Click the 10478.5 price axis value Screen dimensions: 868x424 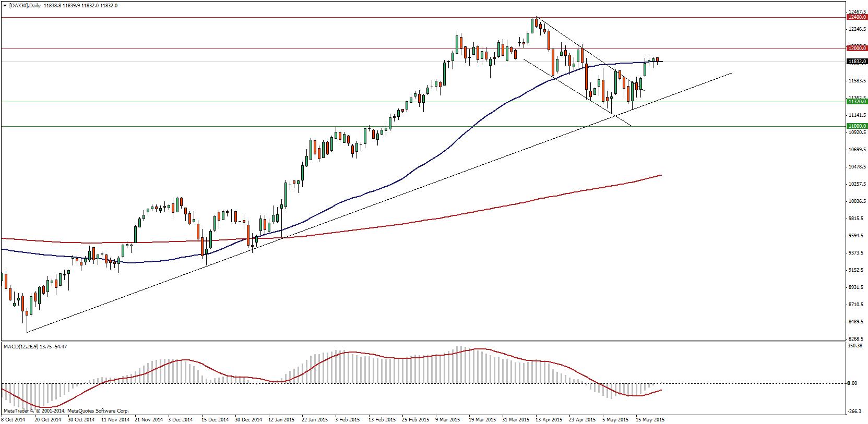(x=858, y=167)
